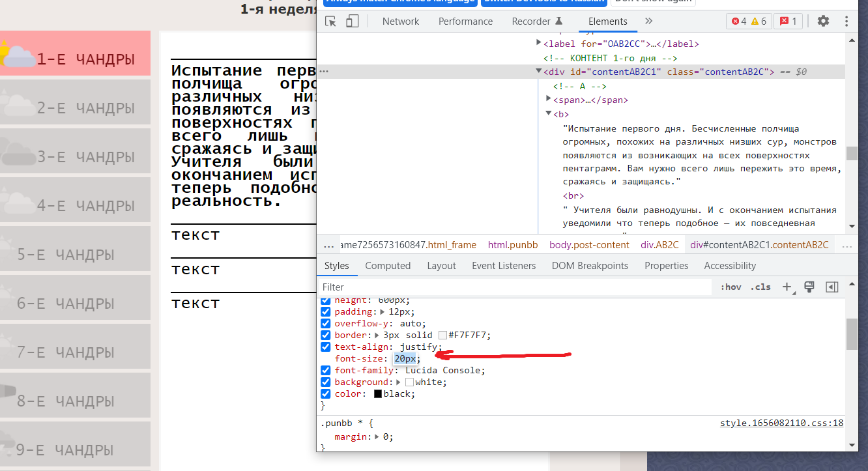Collapse the contentAB2C1 div node

tap(539, 71)
